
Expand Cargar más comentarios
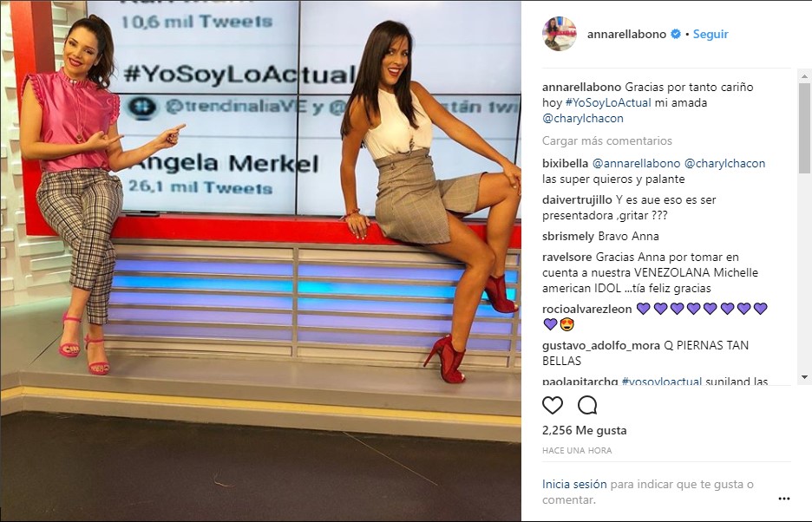pyautogui.click(x=607, y=140)
